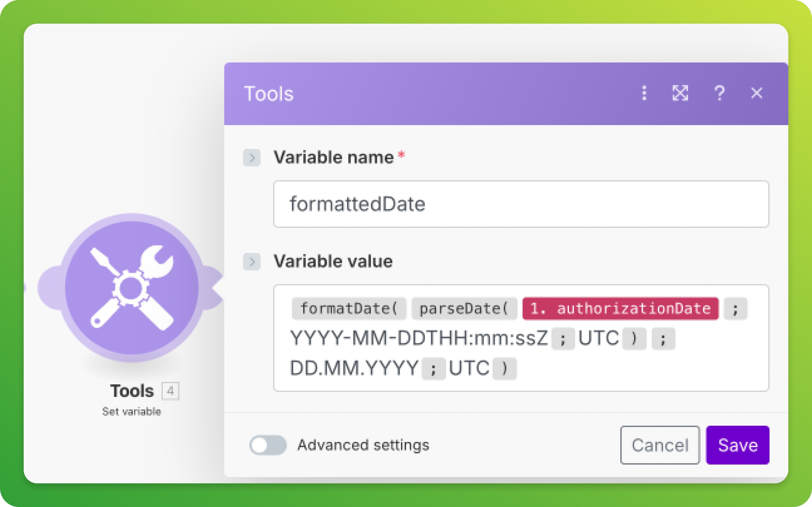Click the Tools module circle icon
The image size is (812, 507).
click(x=132, y=287)
